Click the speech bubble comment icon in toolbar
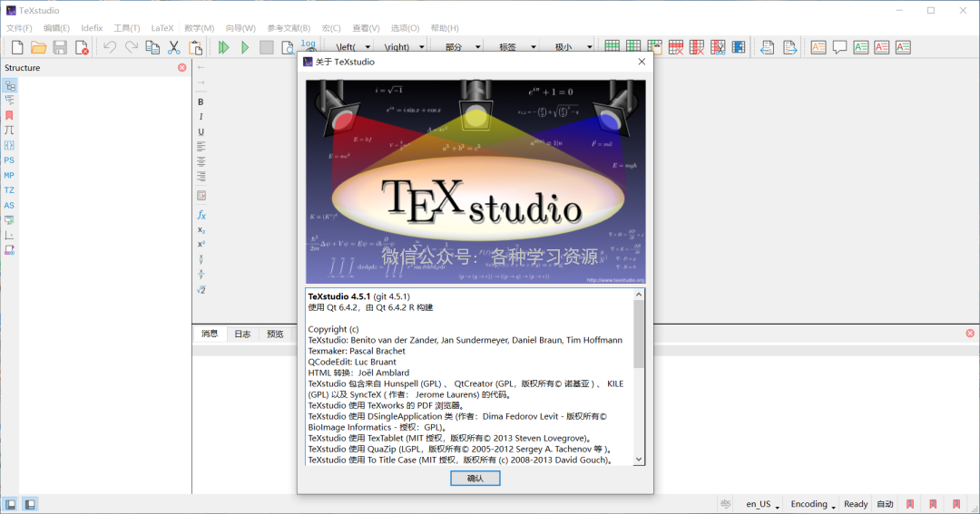980x514 pixels. (x=839, y=47)
